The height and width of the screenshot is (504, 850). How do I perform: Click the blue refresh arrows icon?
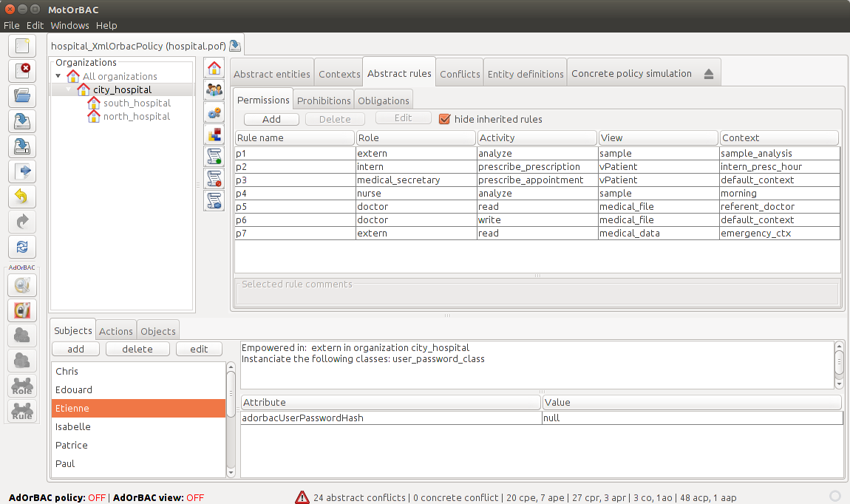22,247
